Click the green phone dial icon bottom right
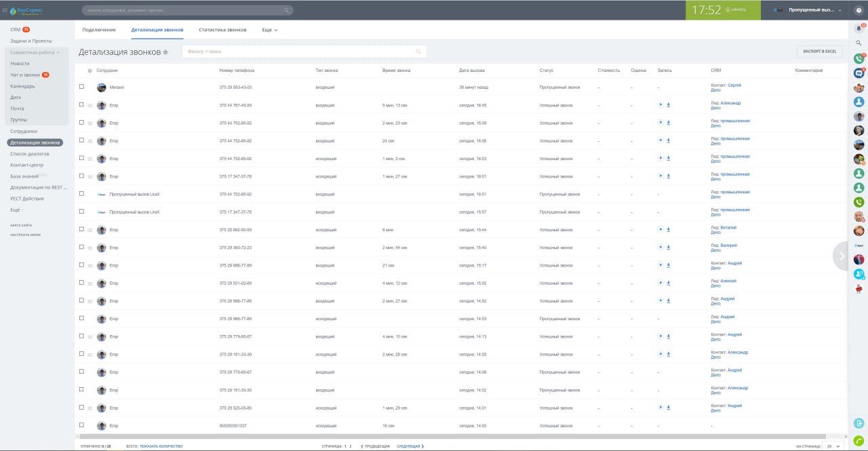The image size is (868, 451). [x=859, y=440]
